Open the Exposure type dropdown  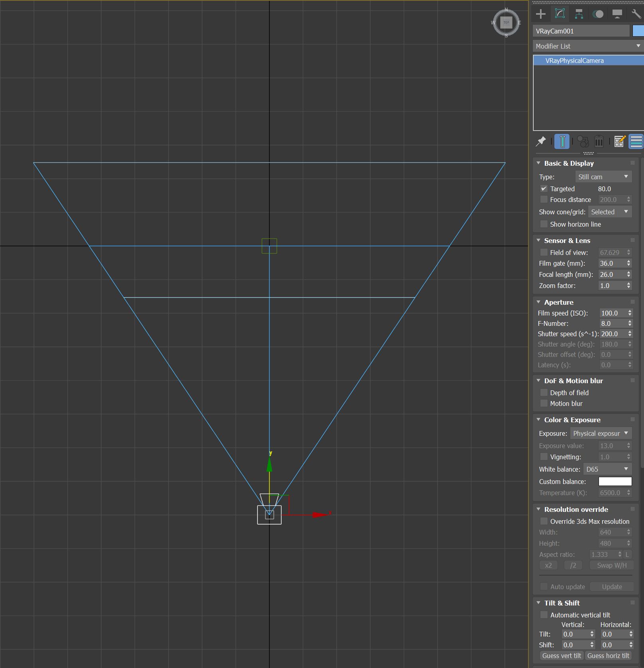601,433
